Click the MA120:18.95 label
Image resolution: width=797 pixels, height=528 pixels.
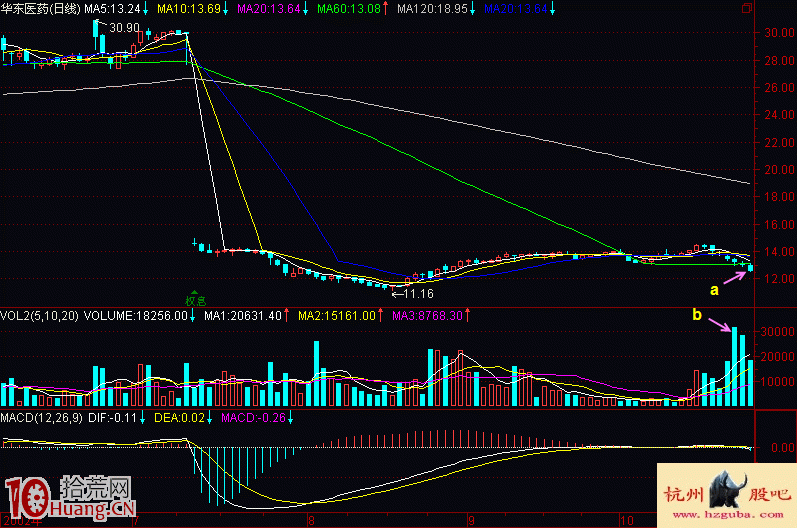(x=432, y=9)
